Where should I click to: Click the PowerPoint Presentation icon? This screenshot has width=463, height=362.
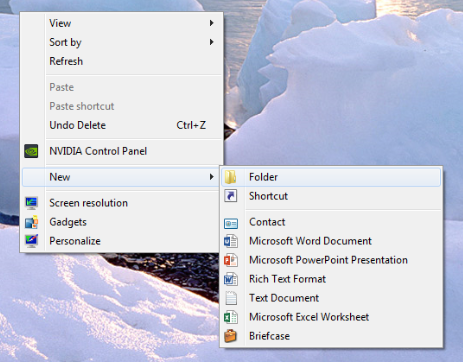231,260
